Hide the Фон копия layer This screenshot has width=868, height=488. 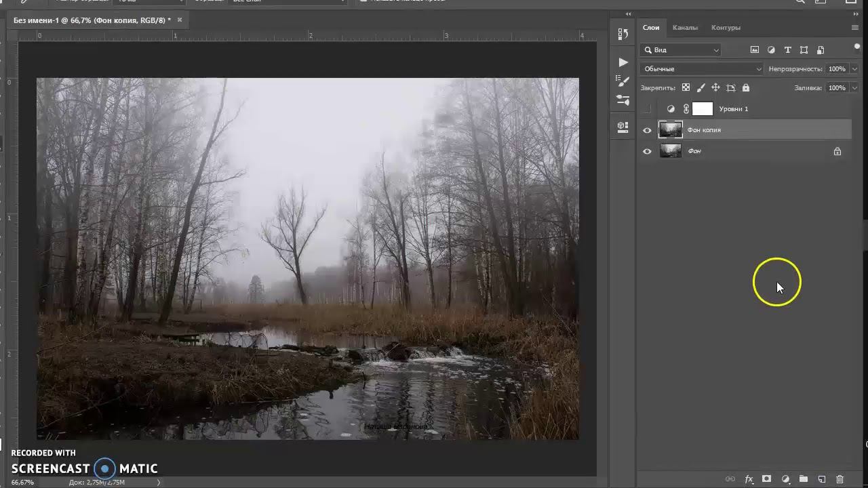(x=647, y=130)
